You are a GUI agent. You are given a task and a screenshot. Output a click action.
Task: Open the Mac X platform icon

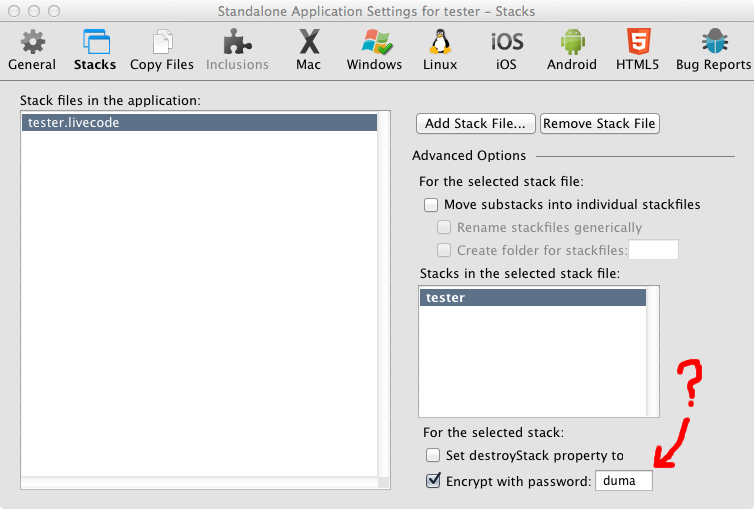(309, 42)
